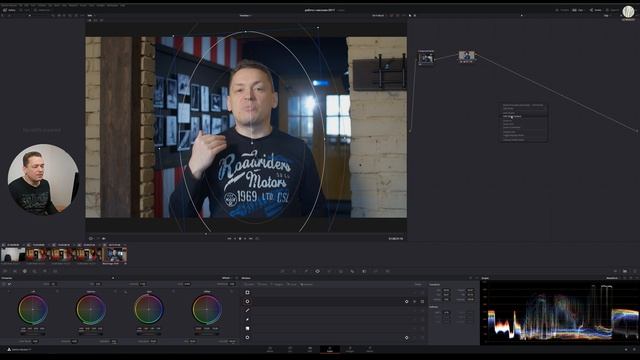Switch to the Fairlight page tab

point(350,349)
